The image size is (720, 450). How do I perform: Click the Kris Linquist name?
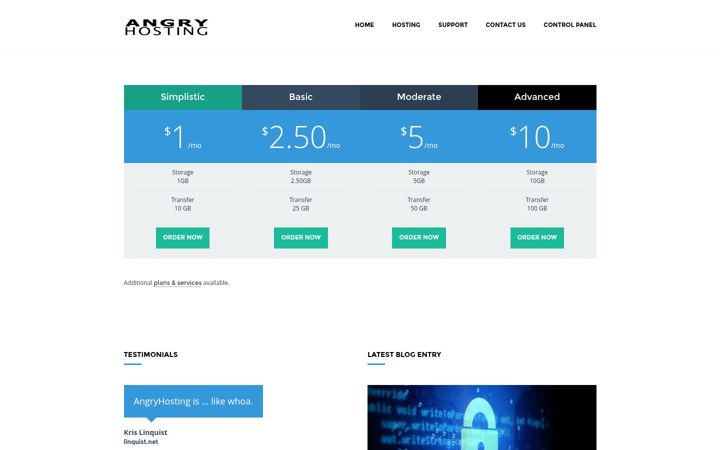(146, 433)
